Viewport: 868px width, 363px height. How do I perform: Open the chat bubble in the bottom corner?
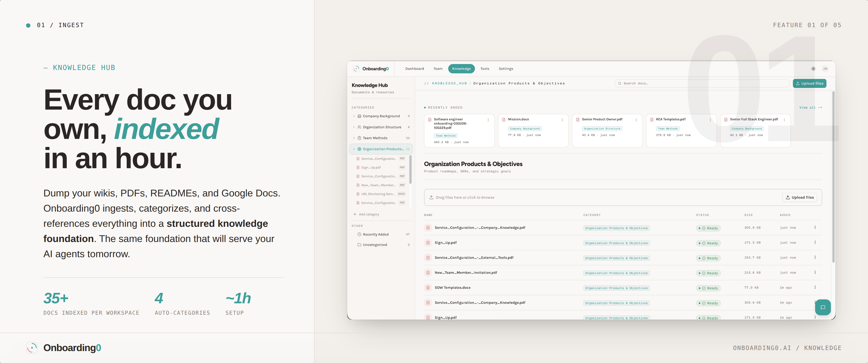[x=823, y=307]
